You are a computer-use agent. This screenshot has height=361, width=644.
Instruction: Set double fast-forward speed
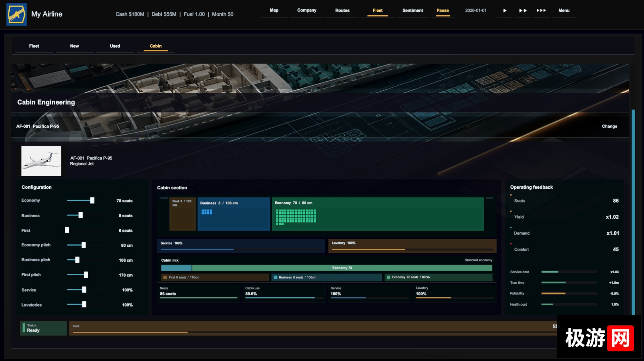(523, 11)
